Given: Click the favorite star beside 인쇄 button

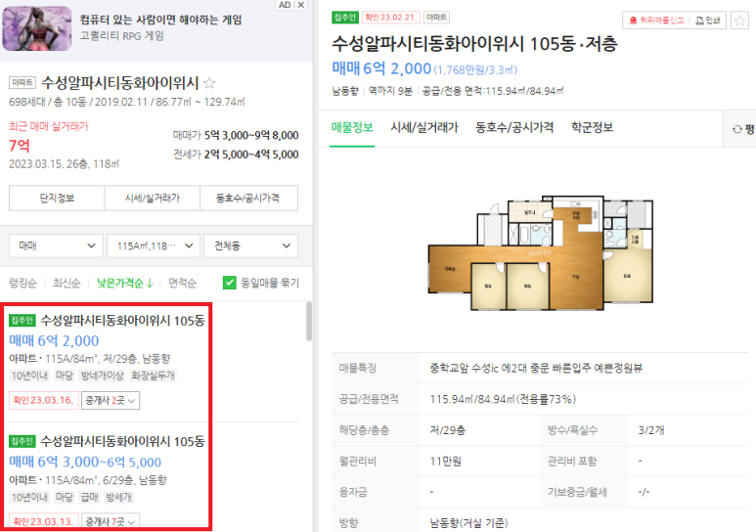Looking at the screenshot, I should click(x=739, y=21).
